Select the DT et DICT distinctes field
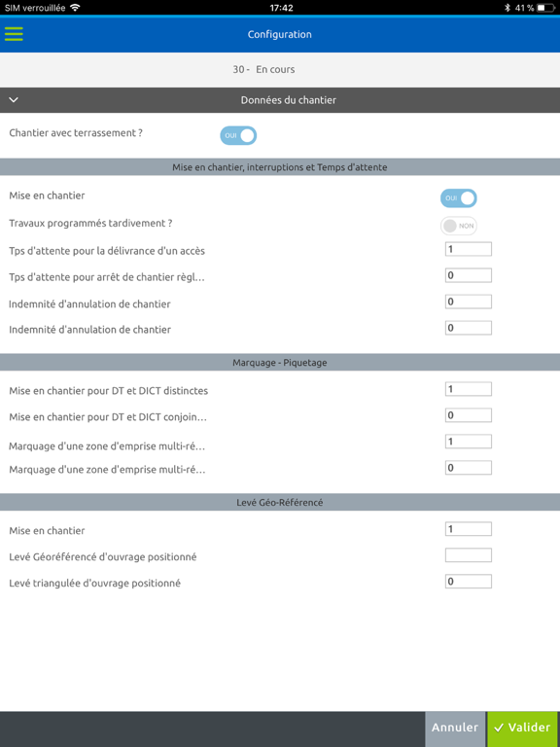The image size is (560, 747). tap(468, 389)
